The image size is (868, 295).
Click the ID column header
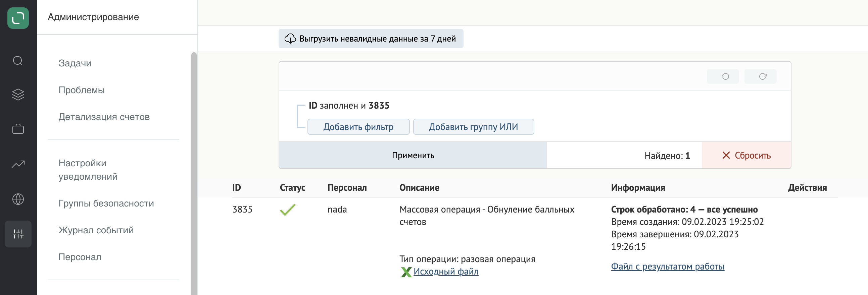pyautogui.click(x=237, y=188)
